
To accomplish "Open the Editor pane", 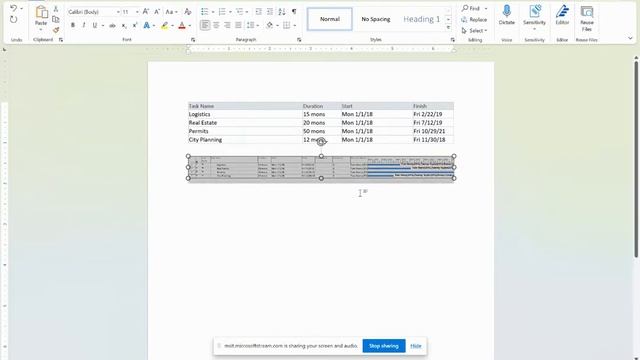I will 562,16.
